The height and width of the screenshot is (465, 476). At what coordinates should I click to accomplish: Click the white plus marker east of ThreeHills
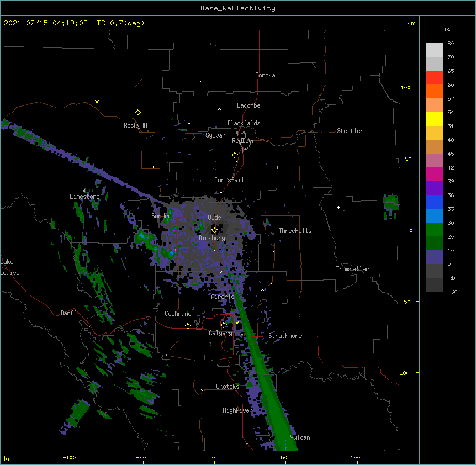338,208
